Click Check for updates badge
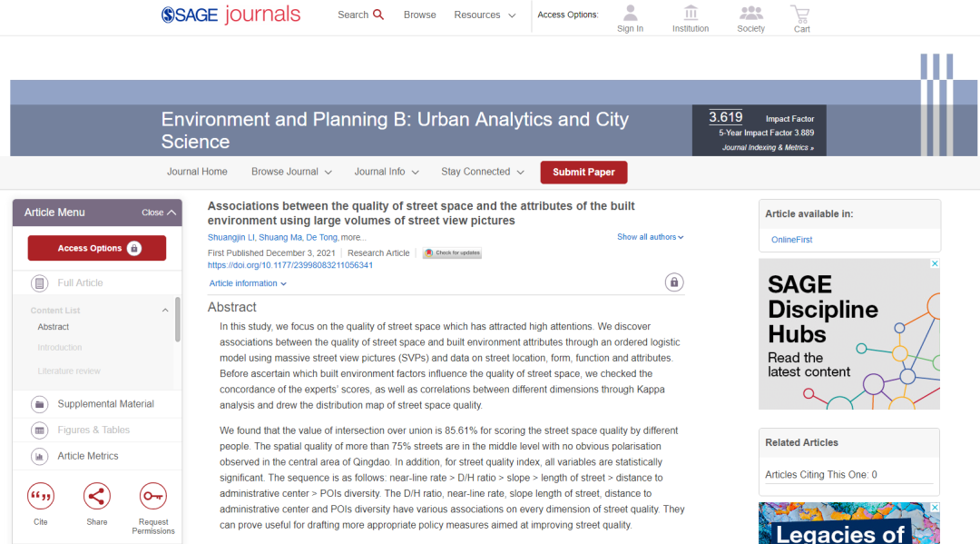Viewport: 980px width, 544px height. click(453, 253)
